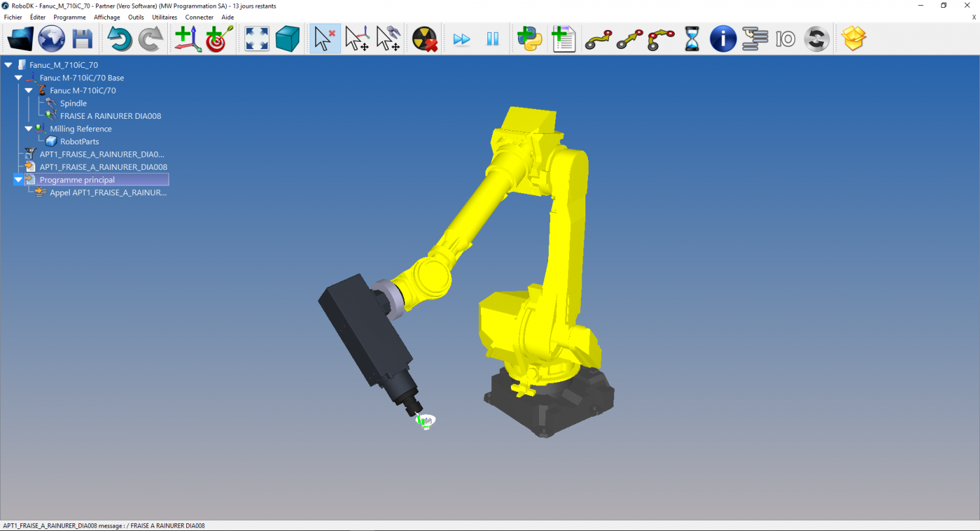Viewport: 980px width, 531px height.
Task: Open a file with the folder icon
Action: (x=20, y=39)
